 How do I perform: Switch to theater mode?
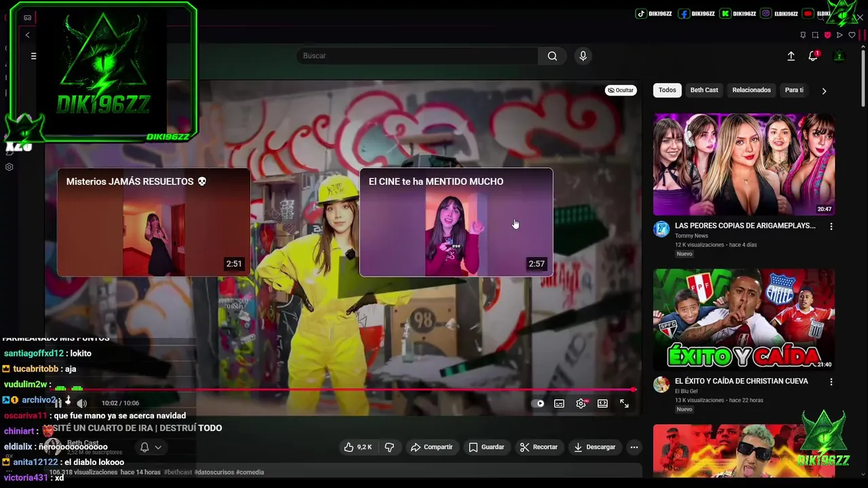(602, 403)
